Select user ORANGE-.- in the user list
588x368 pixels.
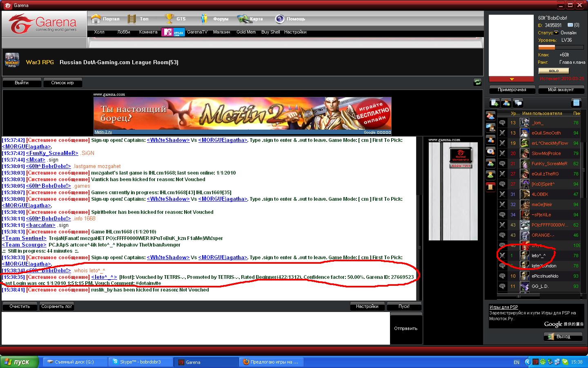[x=543, y=235]
